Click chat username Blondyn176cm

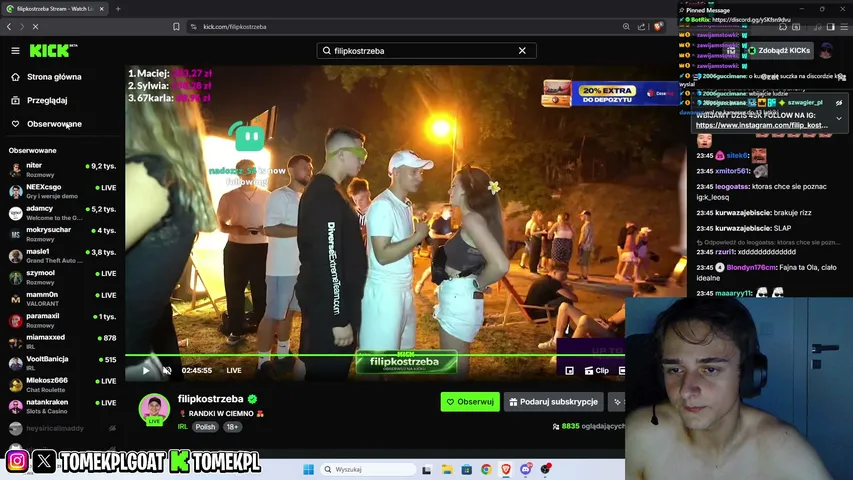point(751,267)
